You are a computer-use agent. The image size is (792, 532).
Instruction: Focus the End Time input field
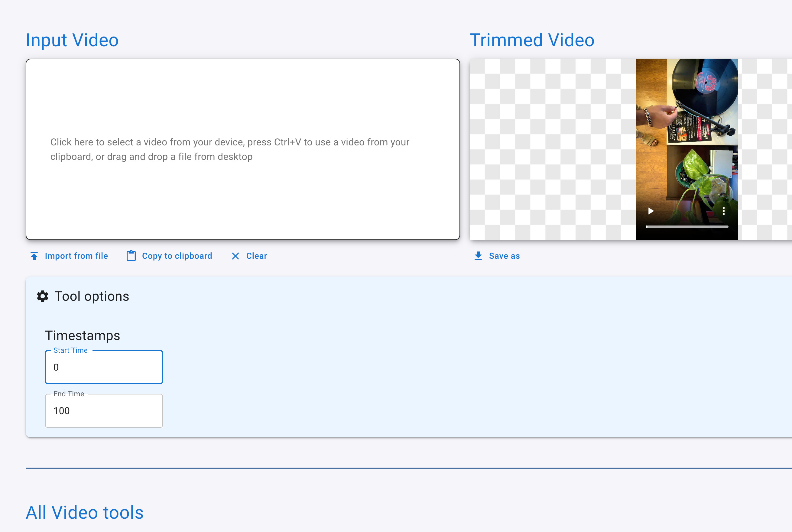click(104, 410)
